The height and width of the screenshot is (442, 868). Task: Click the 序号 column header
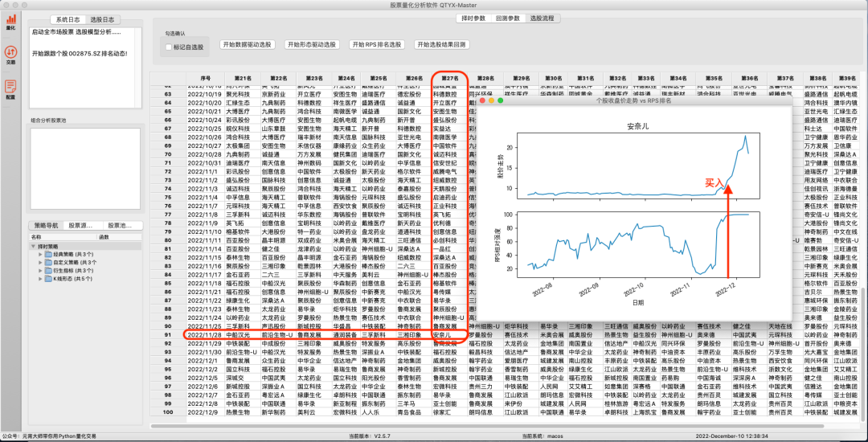(206, 79)
